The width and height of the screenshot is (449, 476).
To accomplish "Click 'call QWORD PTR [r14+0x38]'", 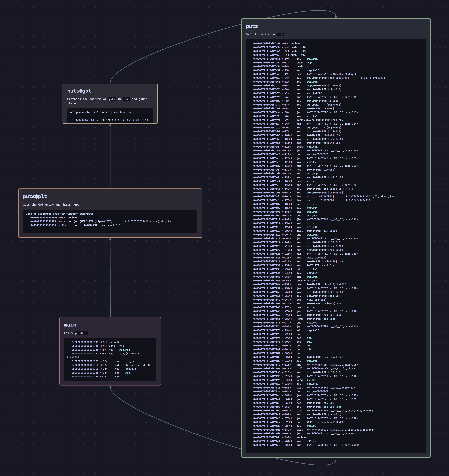I will point(317,231).
